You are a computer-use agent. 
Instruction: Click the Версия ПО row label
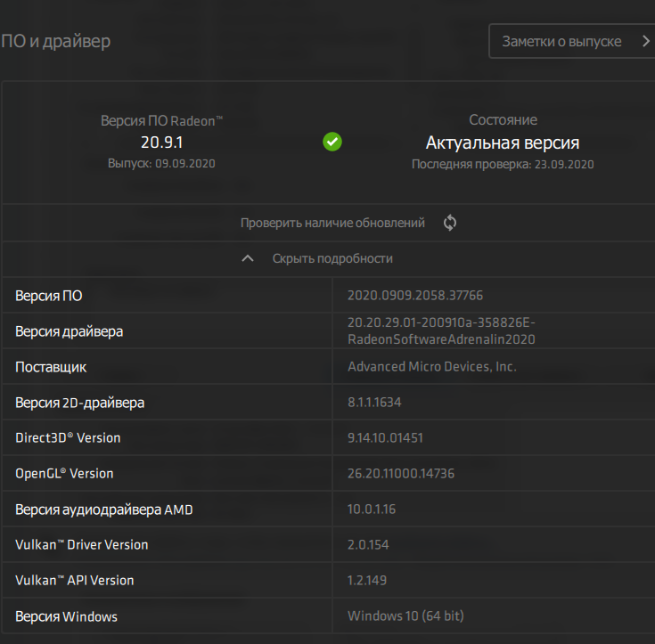click(x=49, y=296)
